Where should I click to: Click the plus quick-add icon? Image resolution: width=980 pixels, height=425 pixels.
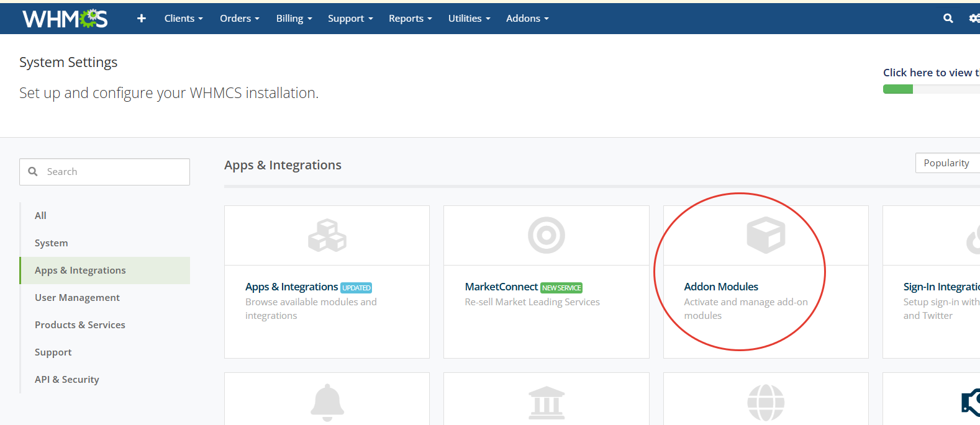[x=142, y=19]
